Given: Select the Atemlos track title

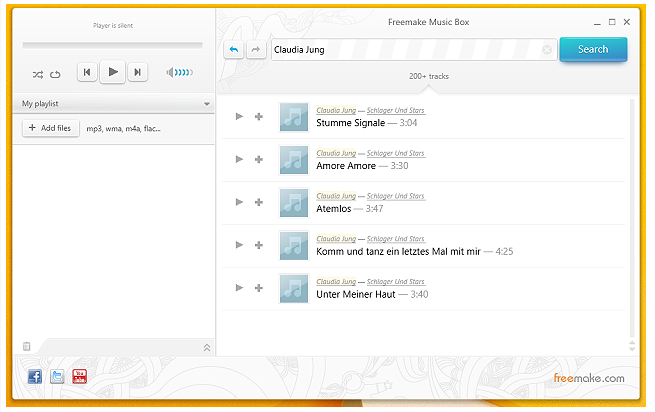Looking at the screenshot, I should pos(334,209).
